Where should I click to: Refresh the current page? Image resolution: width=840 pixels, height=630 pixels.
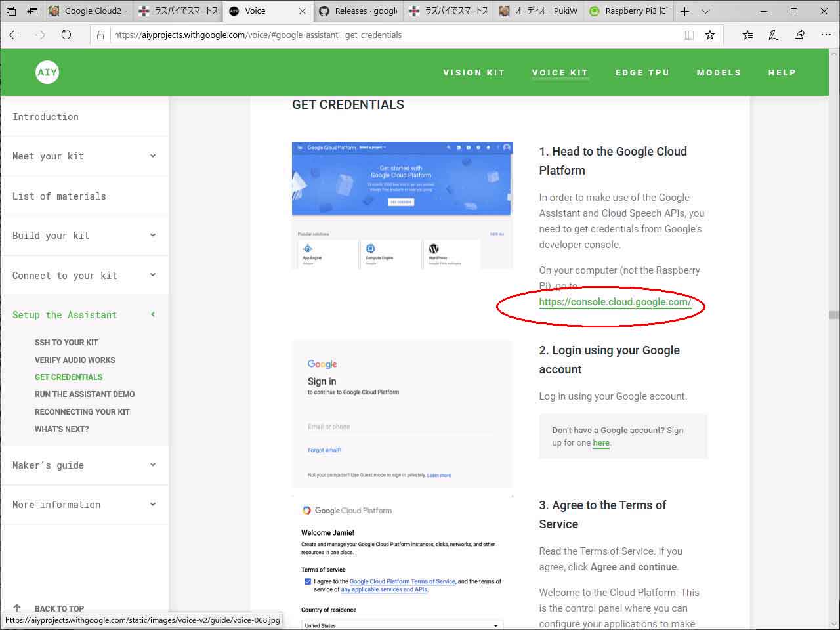(x=66, y=35)
